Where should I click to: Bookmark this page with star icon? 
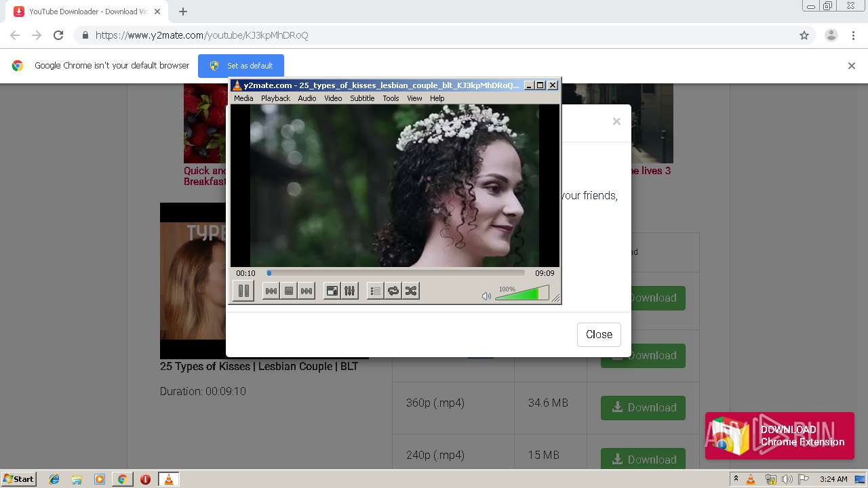coord(804,35)
